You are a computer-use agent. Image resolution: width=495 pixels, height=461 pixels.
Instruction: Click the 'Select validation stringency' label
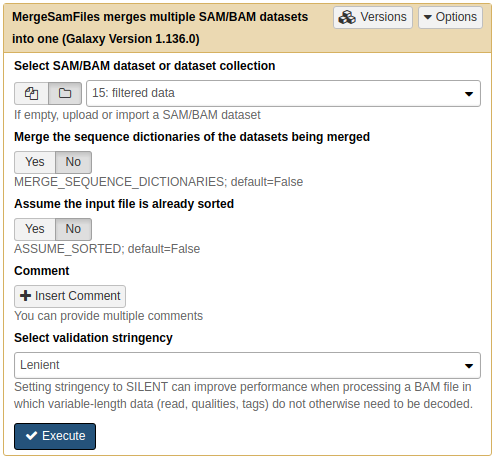coord(93,338)
